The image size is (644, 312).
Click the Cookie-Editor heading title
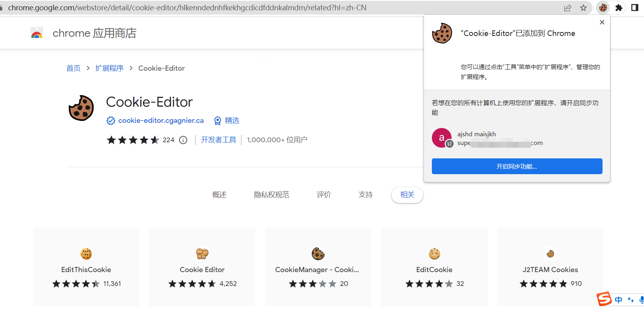click(149, 102)
